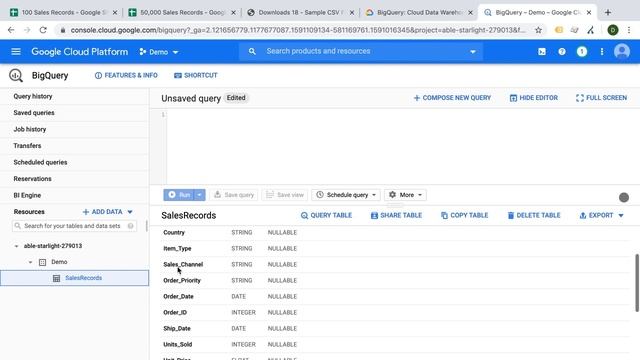640x360 pixels.
Task: Click DELETE TABLE button
Action: point(533,215)
